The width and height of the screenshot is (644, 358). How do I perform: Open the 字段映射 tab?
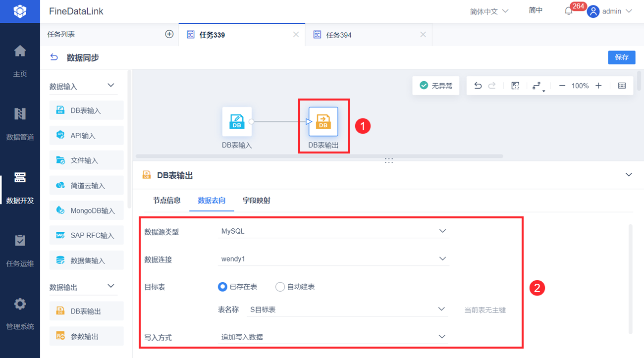(257, 201)
